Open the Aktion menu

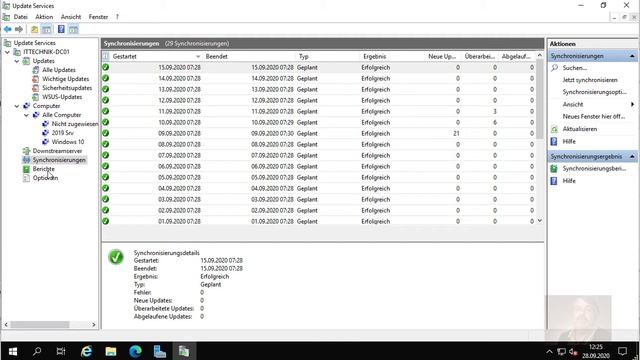[44, 17]
